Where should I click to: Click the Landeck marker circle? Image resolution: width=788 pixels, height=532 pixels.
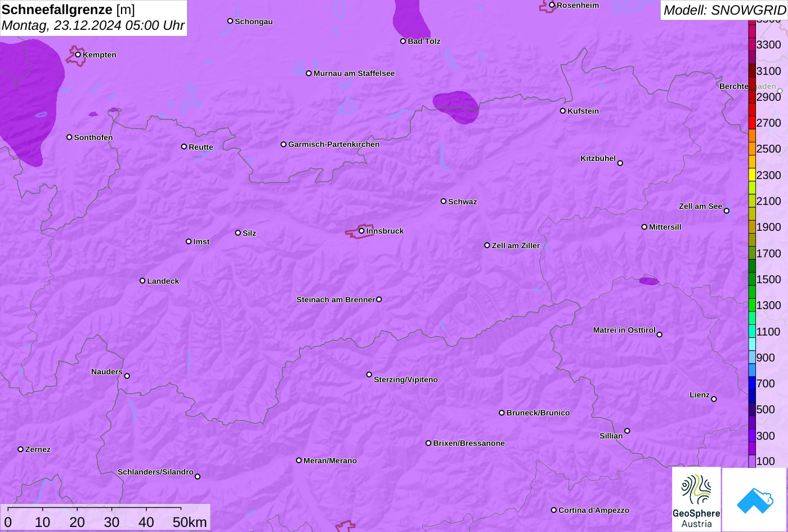(x=142, y=280)
